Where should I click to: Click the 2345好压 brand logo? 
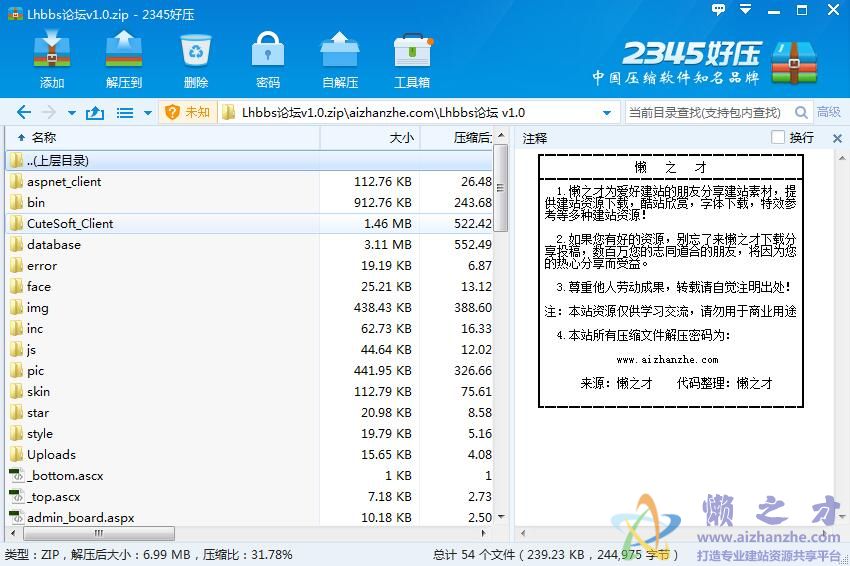[705, 61]
